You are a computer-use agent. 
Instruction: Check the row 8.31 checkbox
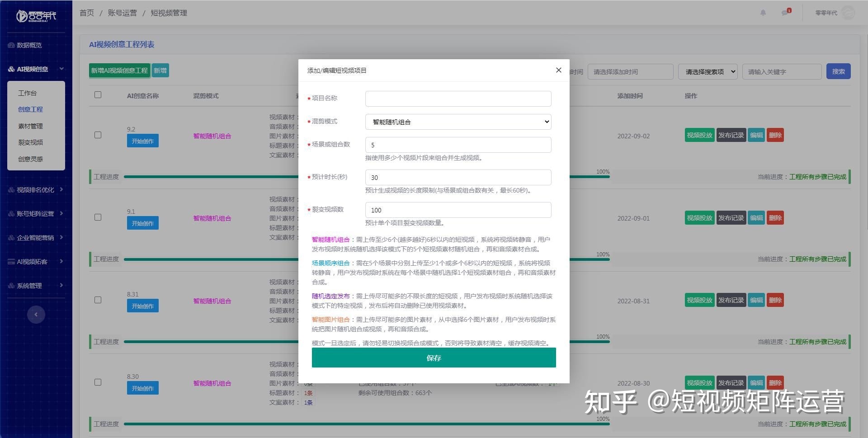[98, 300]
